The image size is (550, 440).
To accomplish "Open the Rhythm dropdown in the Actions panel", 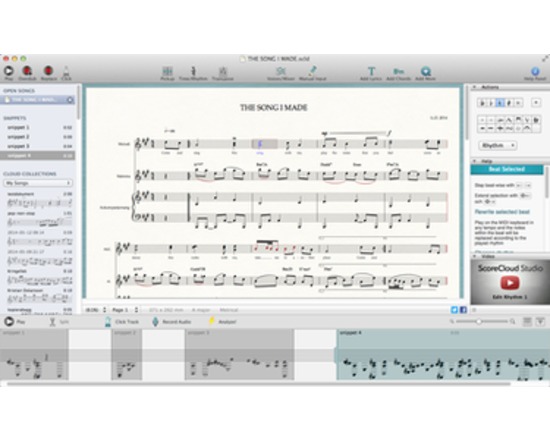I will point(498,145).
